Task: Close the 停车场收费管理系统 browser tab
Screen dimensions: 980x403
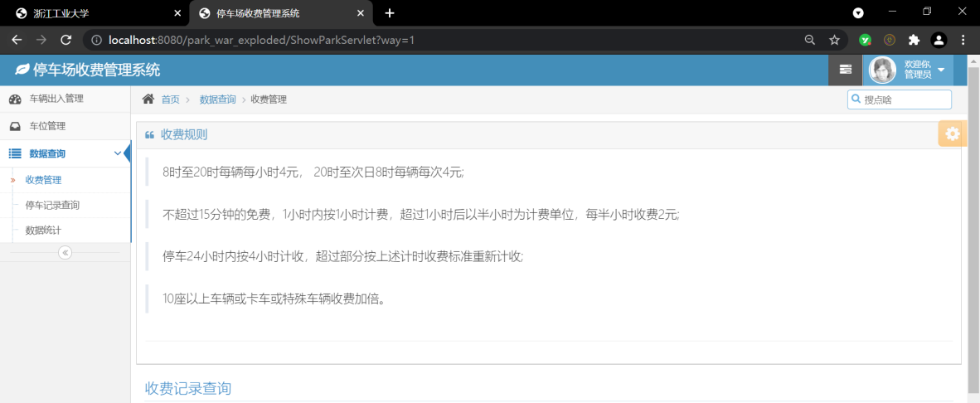Action: pos(360,13)
